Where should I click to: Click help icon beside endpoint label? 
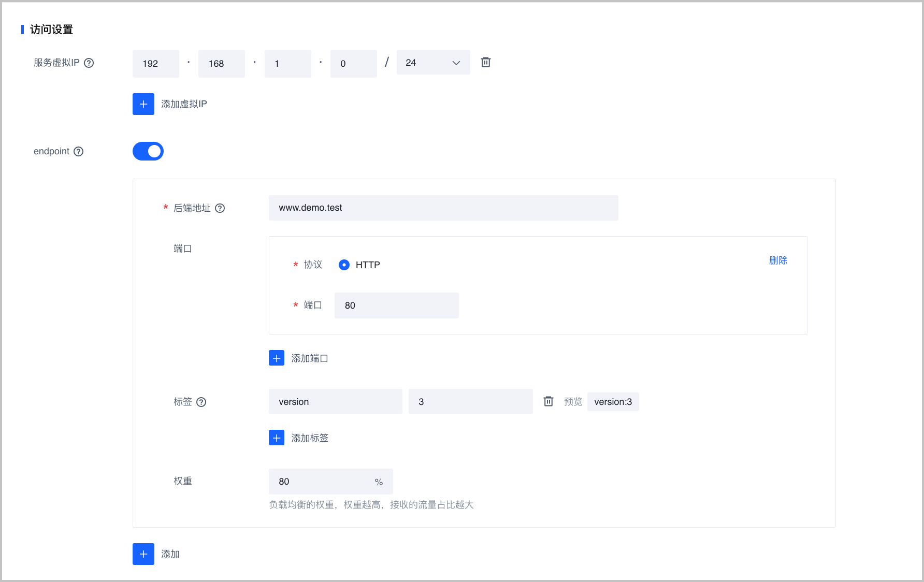79,151
